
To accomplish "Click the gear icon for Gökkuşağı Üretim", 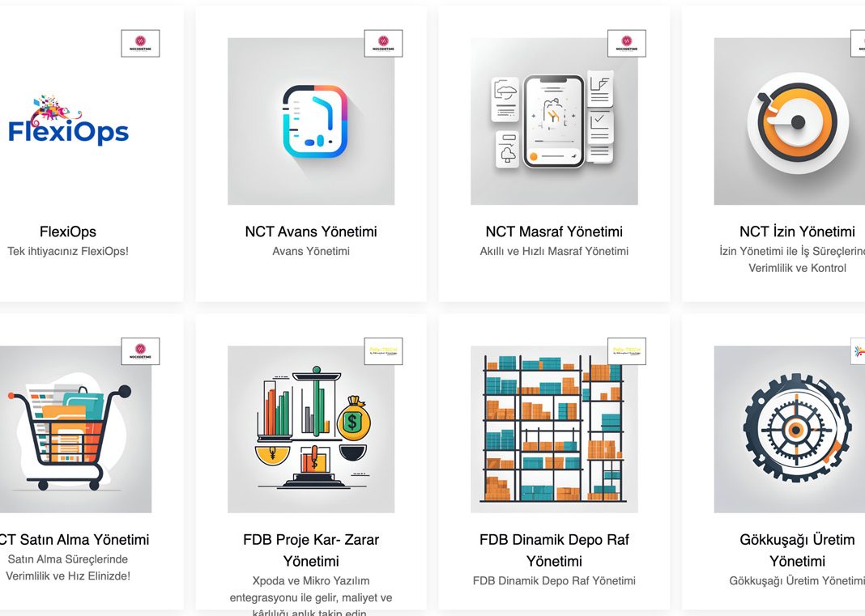I will (790, 429).
